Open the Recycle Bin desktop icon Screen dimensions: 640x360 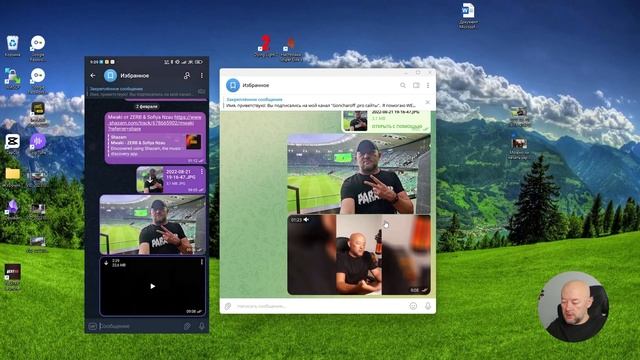point(12,46)
